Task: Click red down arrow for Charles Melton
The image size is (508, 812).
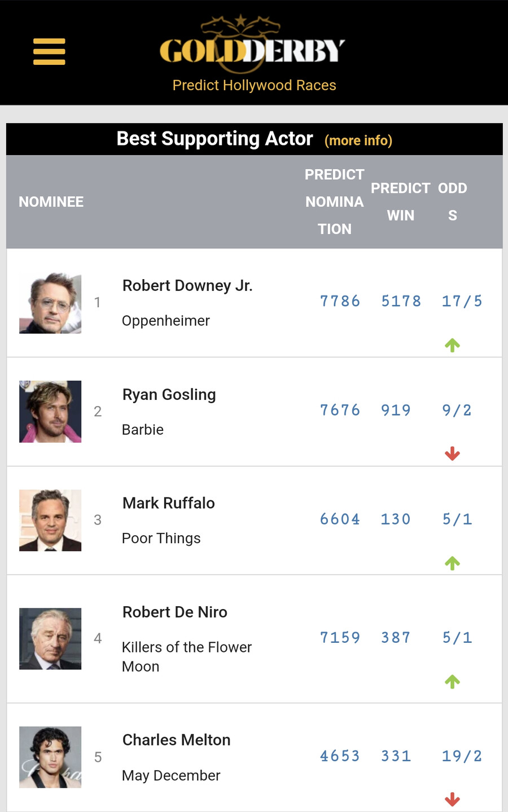Action: [x=452, y=799]
